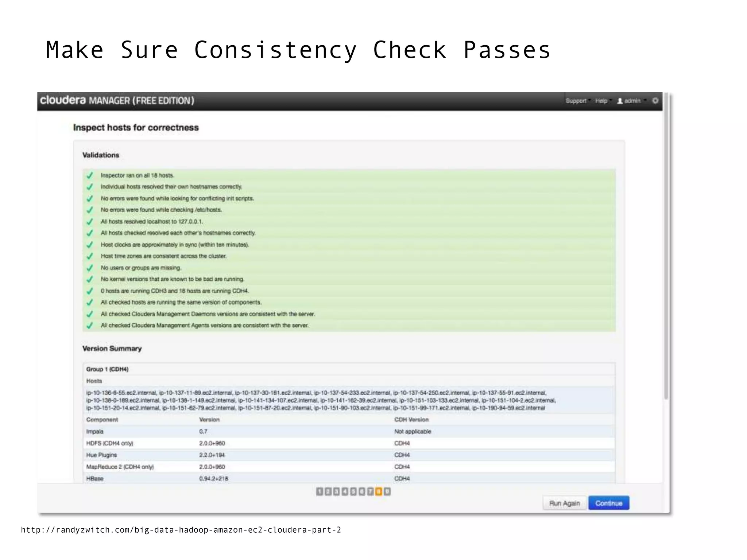This screenshot has height=560, width=747.
Task: Click the admin user icon
Action: pos(620,101)
